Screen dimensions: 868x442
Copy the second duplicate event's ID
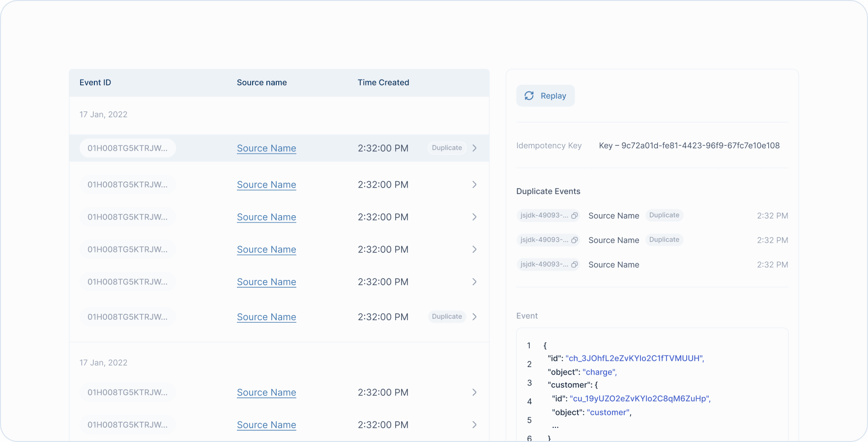pyautogui.click(x=574, y=240)
